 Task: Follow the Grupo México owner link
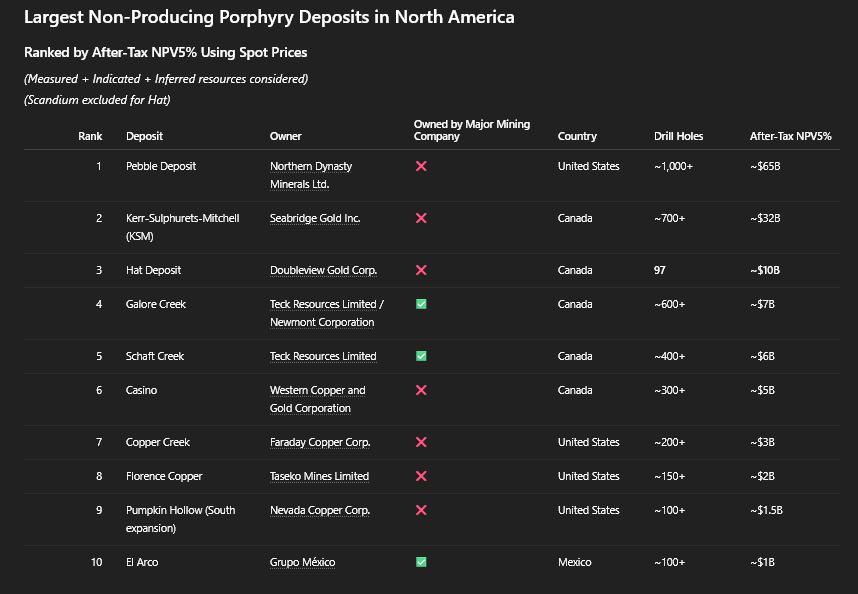coord(302,562)
